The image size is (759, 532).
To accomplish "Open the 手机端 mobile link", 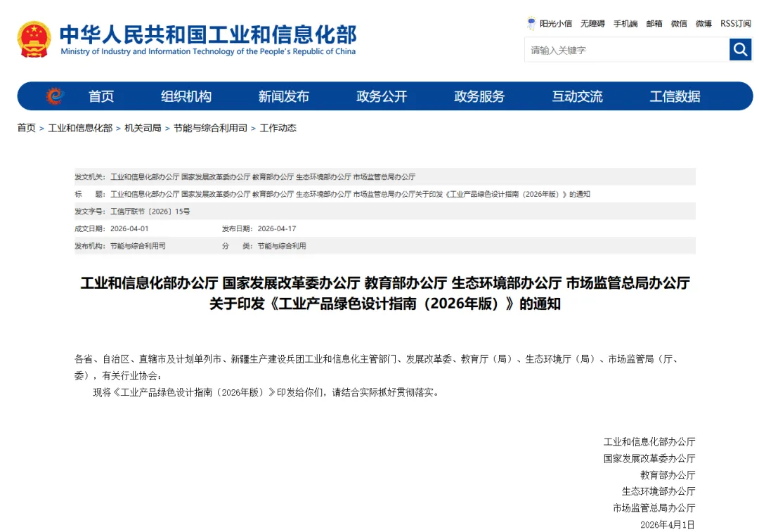I will point(625,24).
